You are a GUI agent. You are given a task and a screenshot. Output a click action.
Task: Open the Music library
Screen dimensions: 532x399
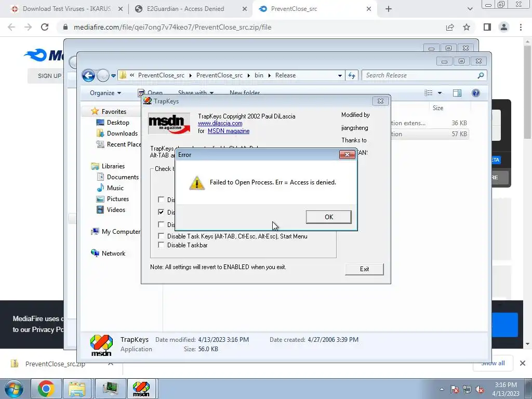click(115, 188)
